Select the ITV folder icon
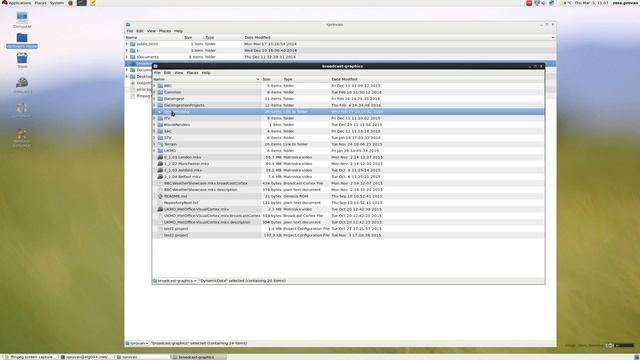The height and width of the screenshot is (360, 640). tap(160, 118)
